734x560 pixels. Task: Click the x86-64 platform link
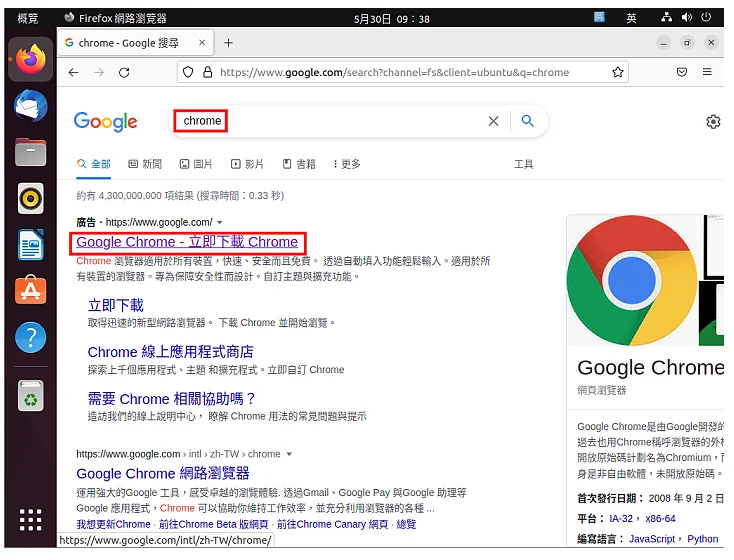pyautogui.click(x=660, y=519)
